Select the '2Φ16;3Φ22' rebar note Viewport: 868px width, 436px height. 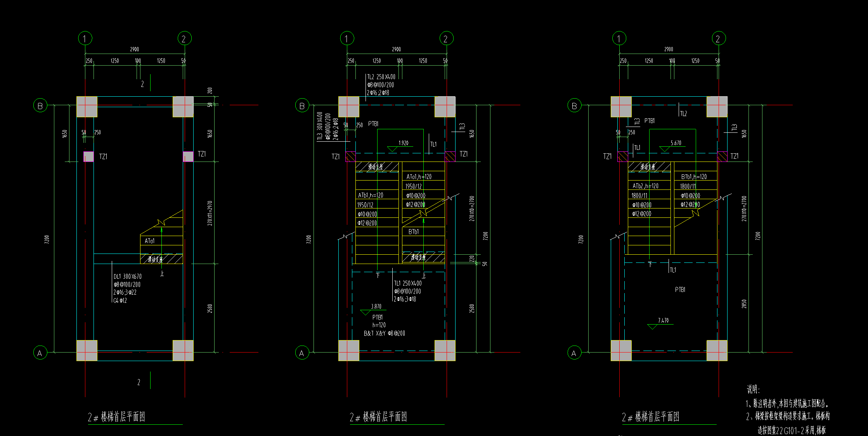(x=125, y=292)
